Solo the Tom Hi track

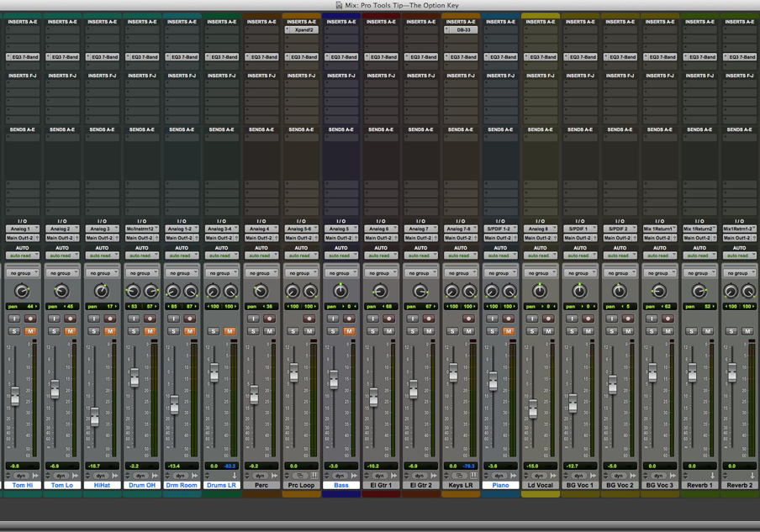[14, 331]
